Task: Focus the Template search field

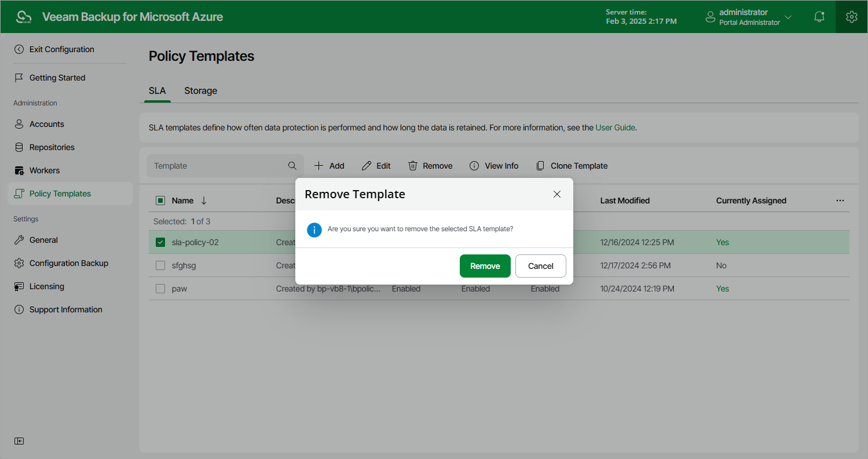Action: [225, 166]
